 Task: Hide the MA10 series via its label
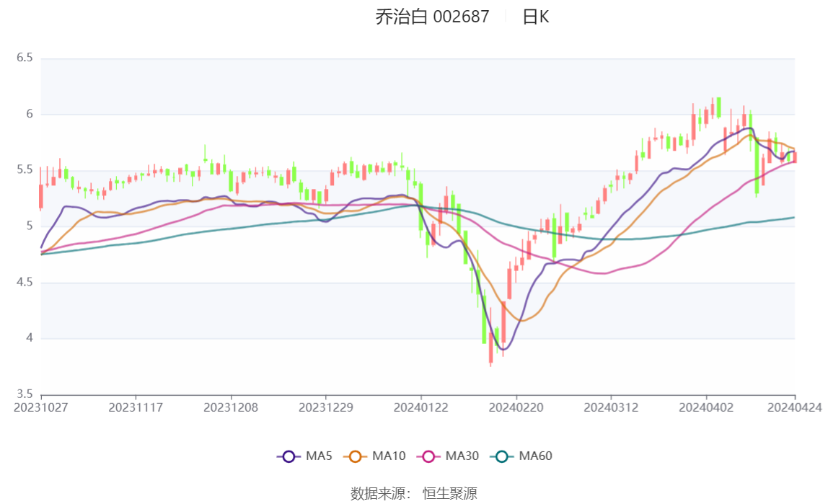click(389, 456)
